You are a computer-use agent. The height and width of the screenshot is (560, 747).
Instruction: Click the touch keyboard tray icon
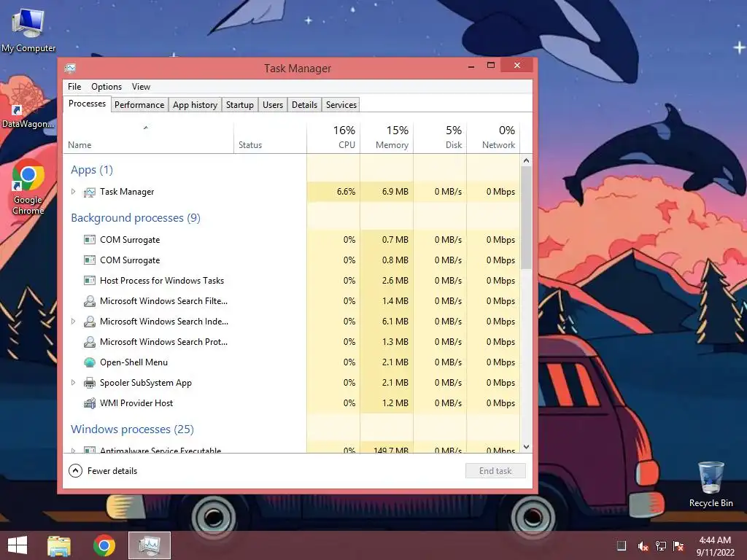[x=622, y=545]
